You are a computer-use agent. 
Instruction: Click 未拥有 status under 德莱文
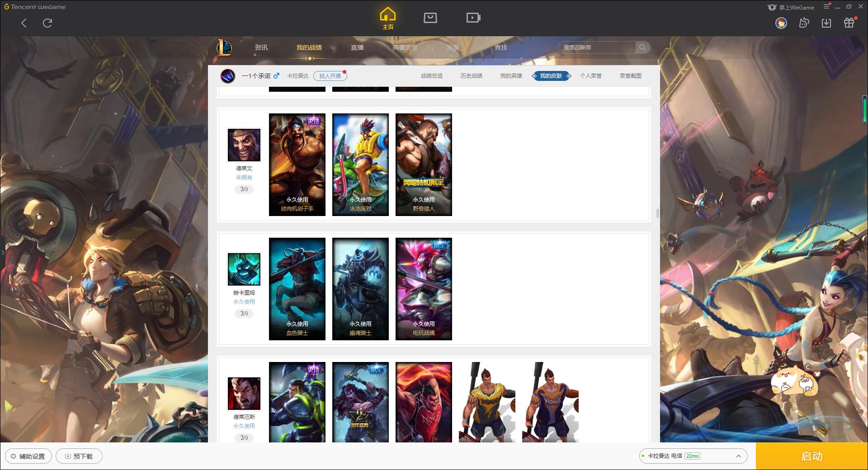(244, 178)
